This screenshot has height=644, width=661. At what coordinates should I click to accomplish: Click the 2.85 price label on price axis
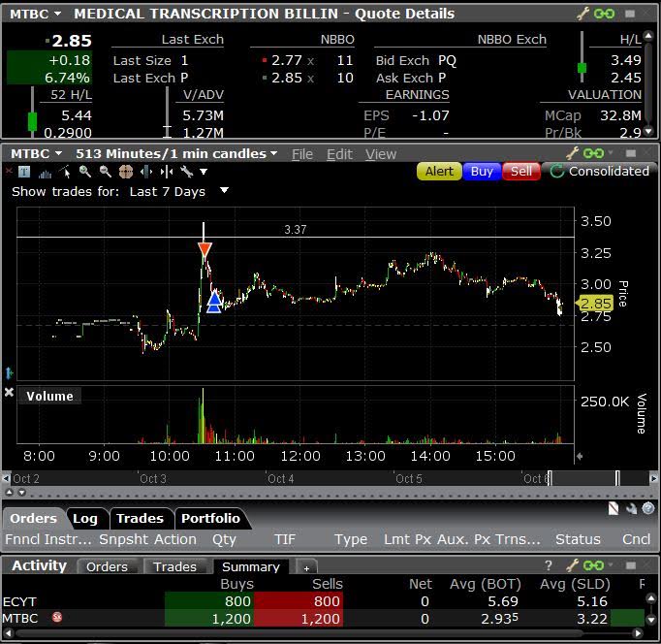[594, 304]
